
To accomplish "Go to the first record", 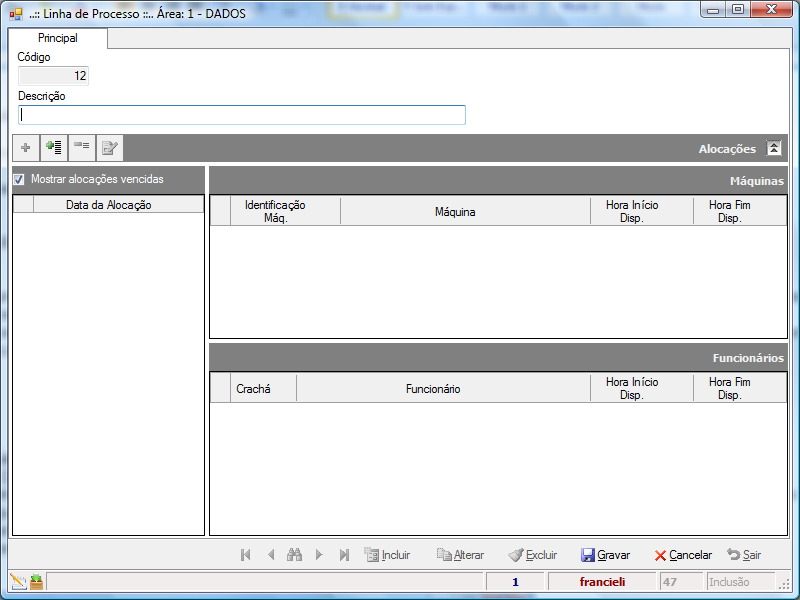I will click(x=245, y=555).
